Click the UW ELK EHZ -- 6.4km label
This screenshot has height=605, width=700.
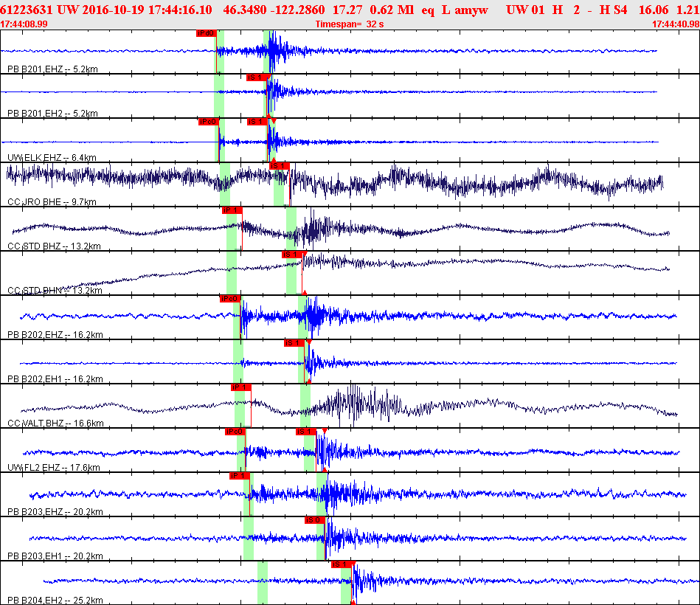[x=52, y=158]
